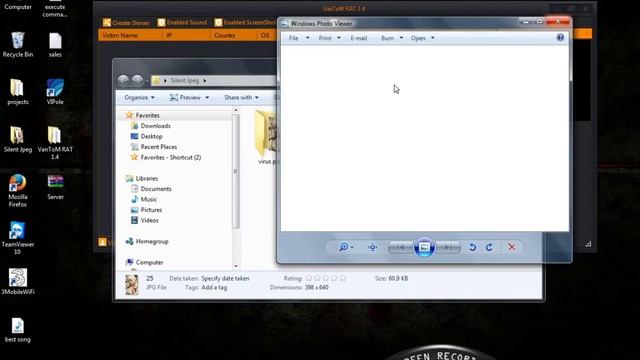Select Downloads in the navigation pane

(x=155, y=126)
